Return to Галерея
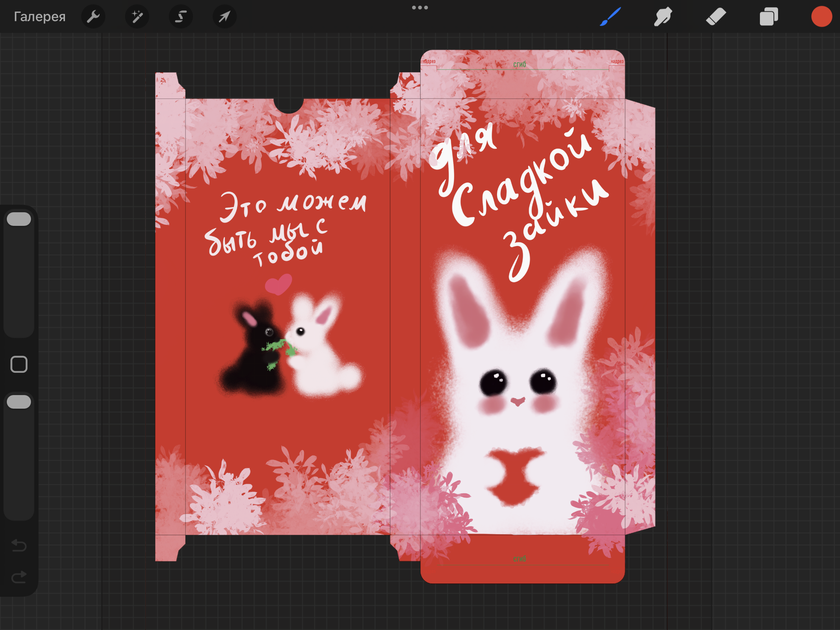840x630 pixels. click(x=40, y=17)
